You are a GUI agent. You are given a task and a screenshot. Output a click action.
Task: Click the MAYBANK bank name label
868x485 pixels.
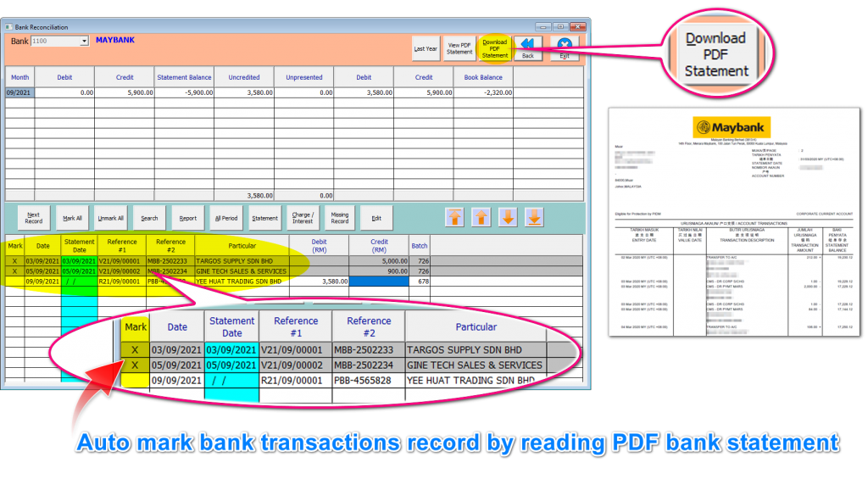[115, 40]
